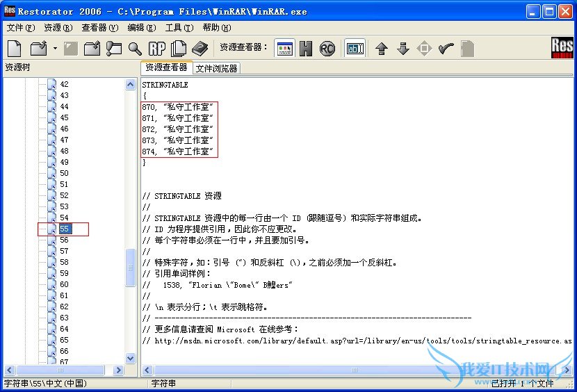
Task: Open the RP ResPatcher toolbar icon
Action: (x=157, y=48)
